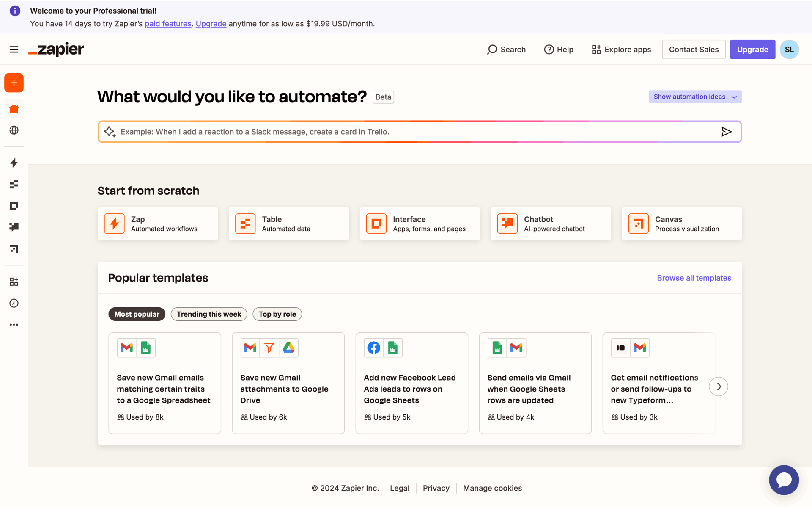812x508 pixels.
Task: Open the globe Discover icon in sidebar
Action: 14,130
